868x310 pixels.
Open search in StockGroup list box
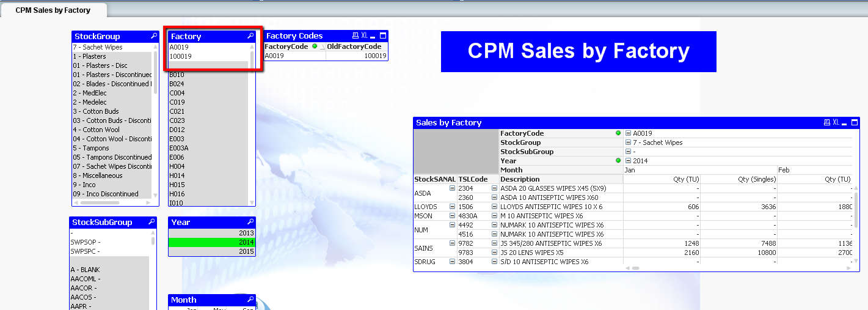[x=154, y=37]
